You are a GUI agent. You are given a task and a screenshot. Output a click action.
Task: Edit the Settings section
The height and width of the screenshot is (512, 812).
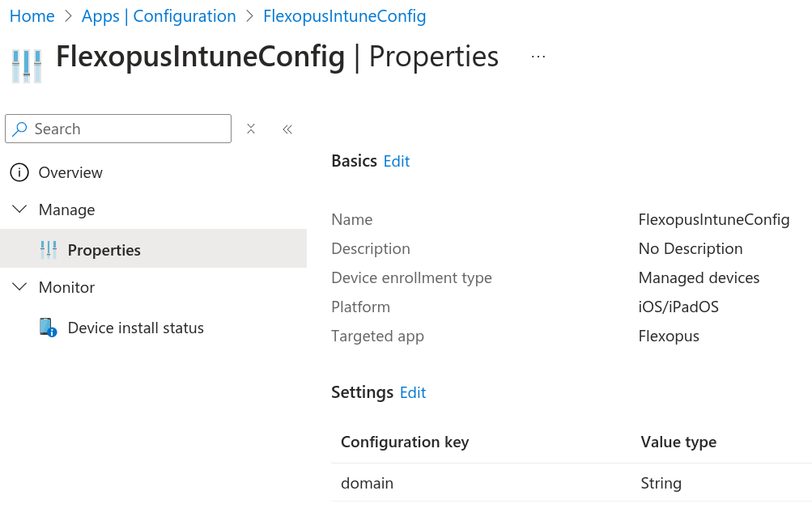click(413, 392)
